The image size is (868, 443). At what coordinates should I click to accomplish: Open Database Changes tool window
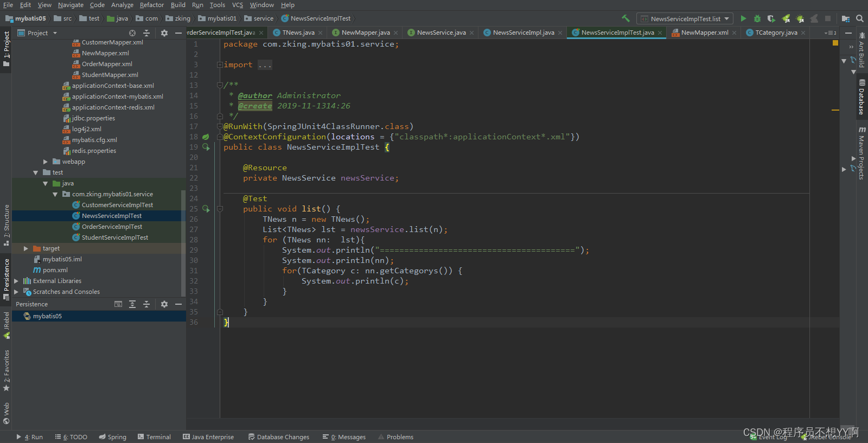click(278, 437)
